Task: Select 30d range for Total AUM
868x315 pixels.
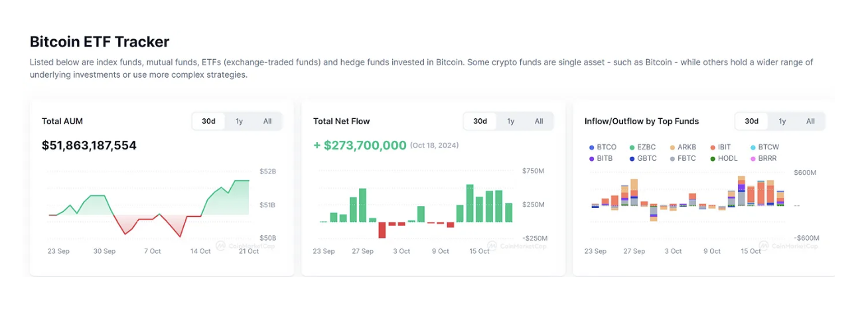Action: click(x=208, y=121)
